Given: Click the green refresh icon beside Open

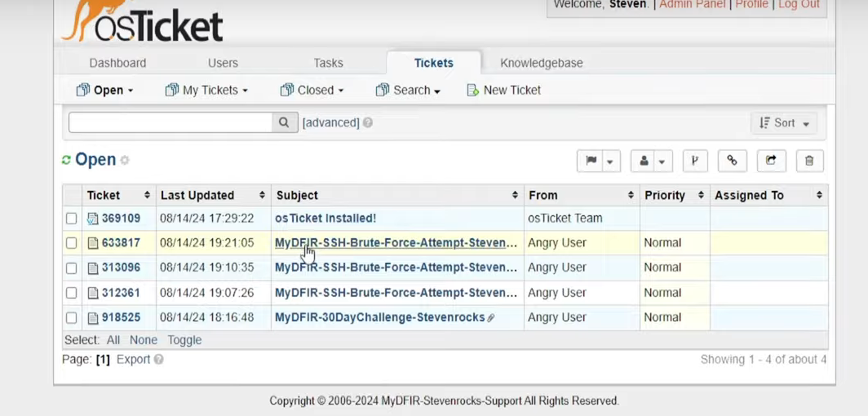Looking at the screenshot, I should click(x=66, y=160).
